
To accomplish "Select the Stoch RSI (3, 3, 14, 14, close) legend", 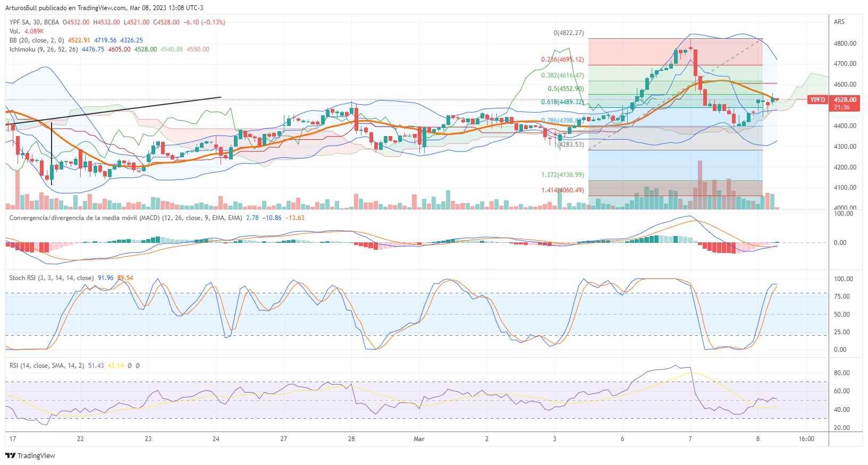I will 52,278.
